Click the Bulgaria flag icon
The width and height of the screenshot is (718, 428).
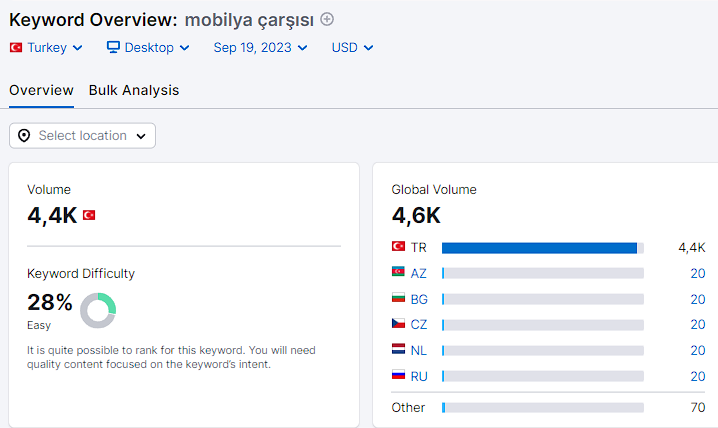[398, 298]
